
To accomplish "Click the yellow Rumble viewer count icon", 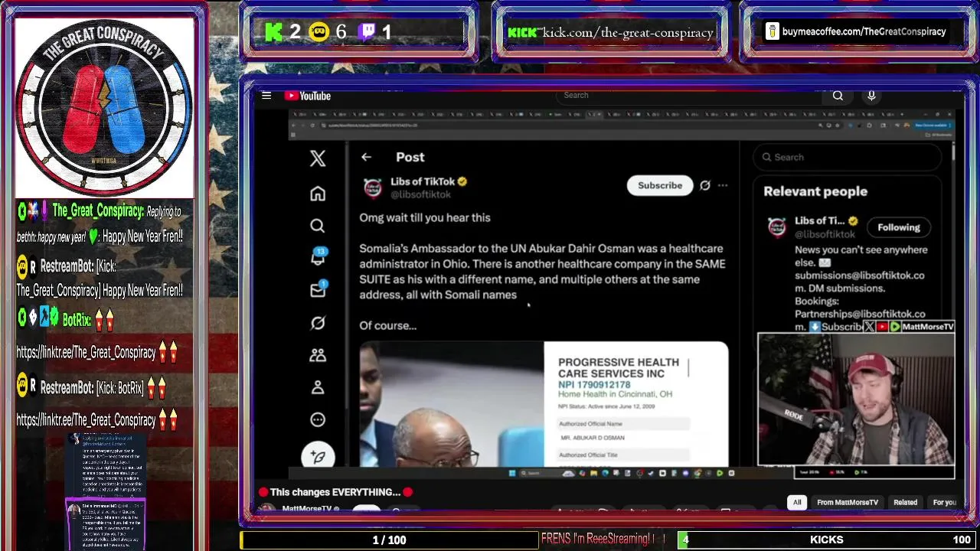I will point(318,31).
